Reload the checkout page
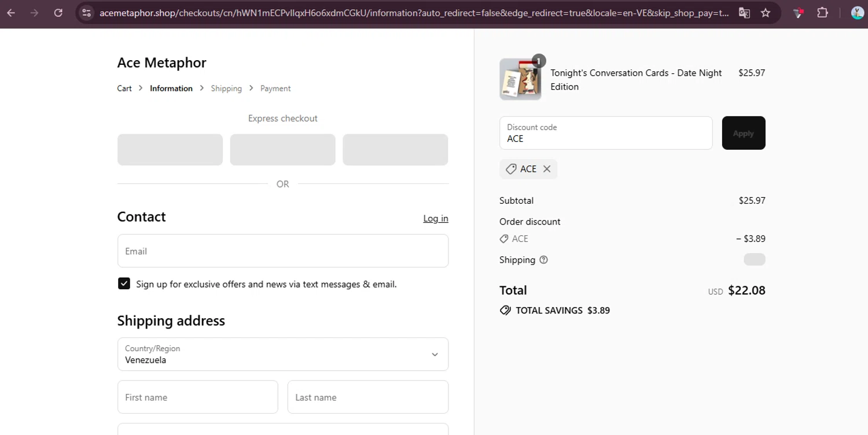 click(x=58, y=13)
